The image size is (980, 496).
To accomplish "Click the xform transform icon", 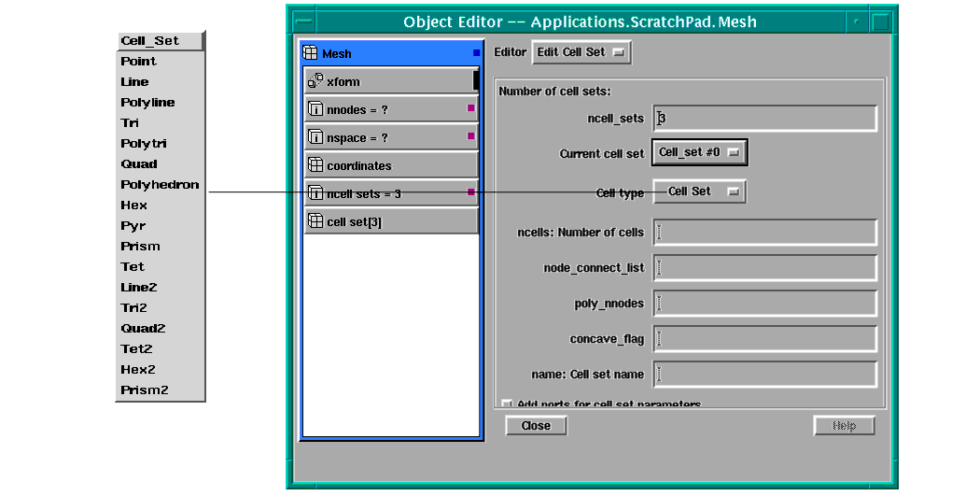I will (x=315, y=81).
